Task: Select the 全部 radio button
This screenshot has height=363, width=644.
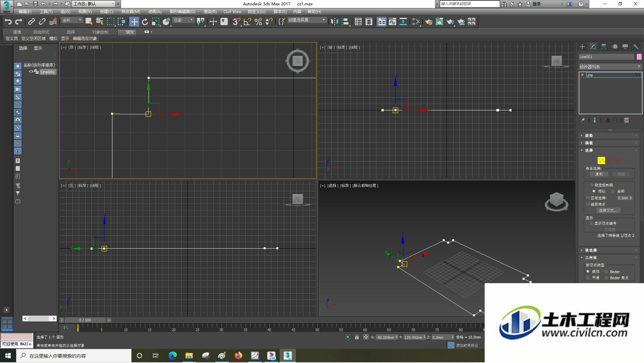Action: [613, 191]
